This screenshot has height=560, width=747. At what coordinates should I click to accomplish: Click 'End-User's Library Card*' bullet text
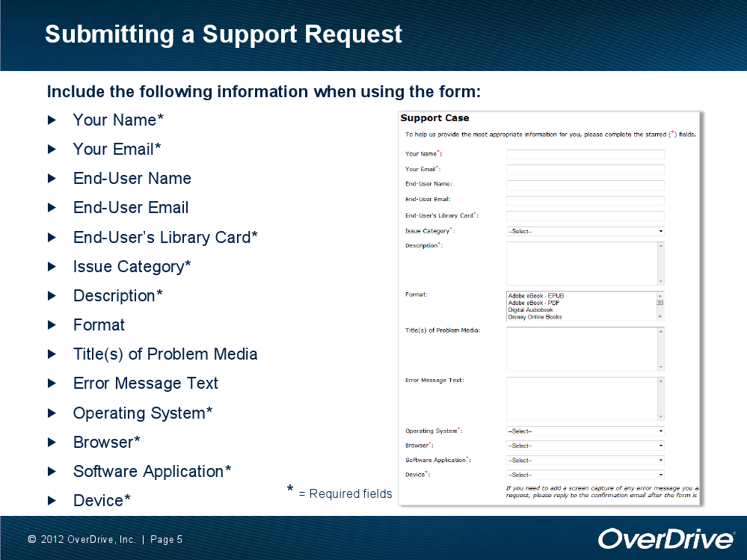165,237
